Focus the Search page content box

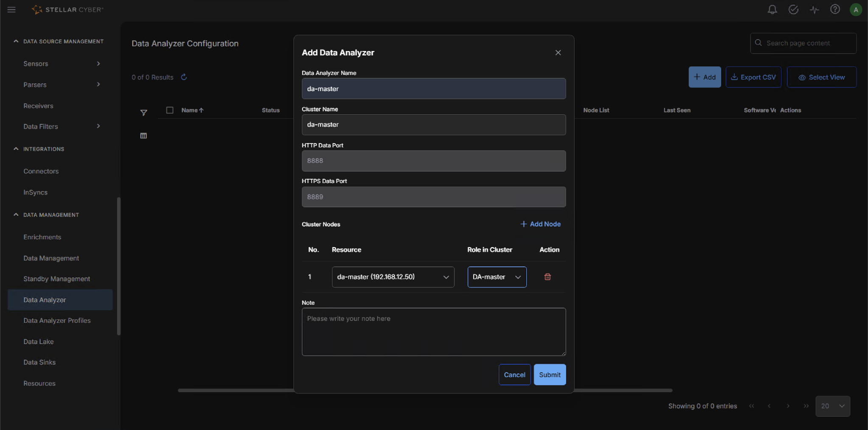[x=803, y=43]
